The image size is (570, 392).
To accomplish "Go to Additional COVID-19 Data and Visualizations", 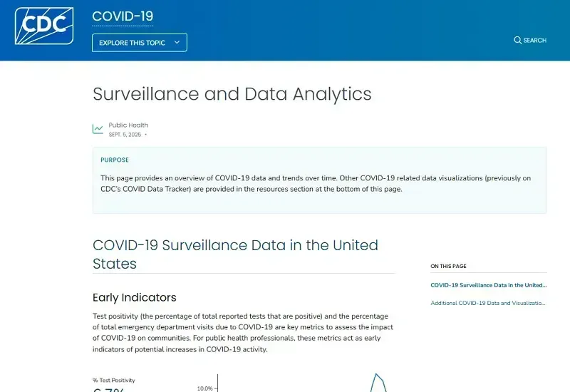I will tap(488, 303).
